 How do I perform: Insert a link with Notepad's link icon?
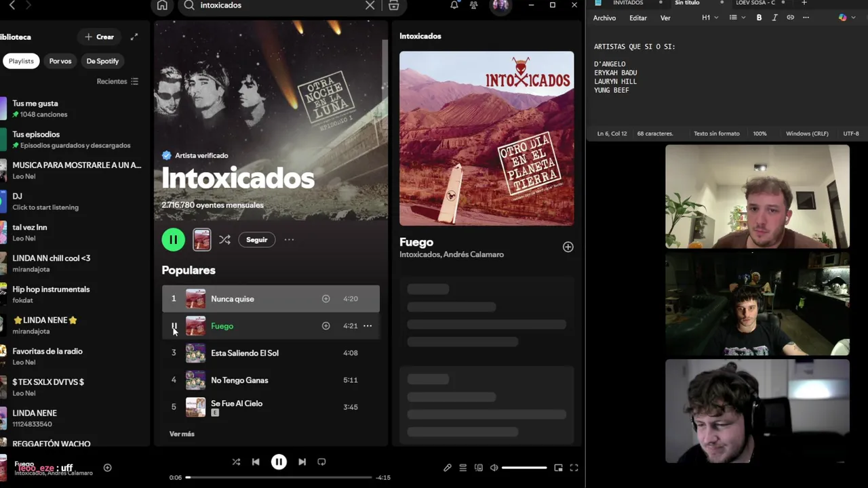pos(790,18)
